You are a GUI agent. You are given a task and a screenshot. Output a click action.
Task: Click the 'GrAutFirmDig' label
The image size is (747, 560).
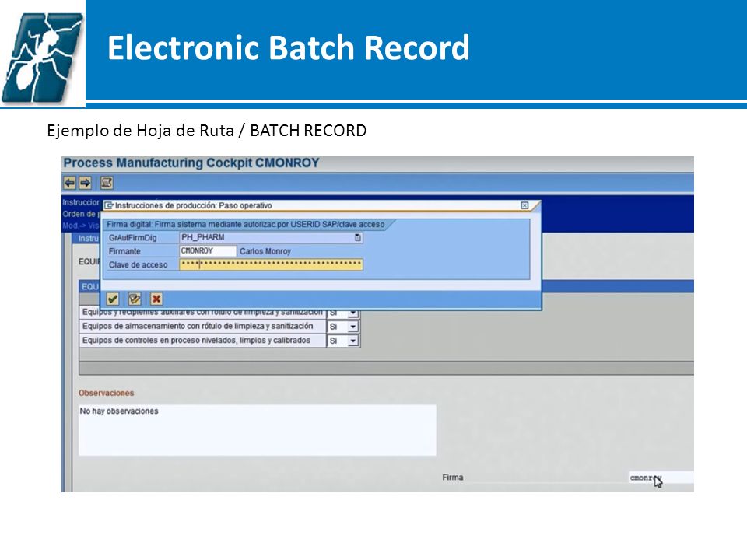(132, 237)
